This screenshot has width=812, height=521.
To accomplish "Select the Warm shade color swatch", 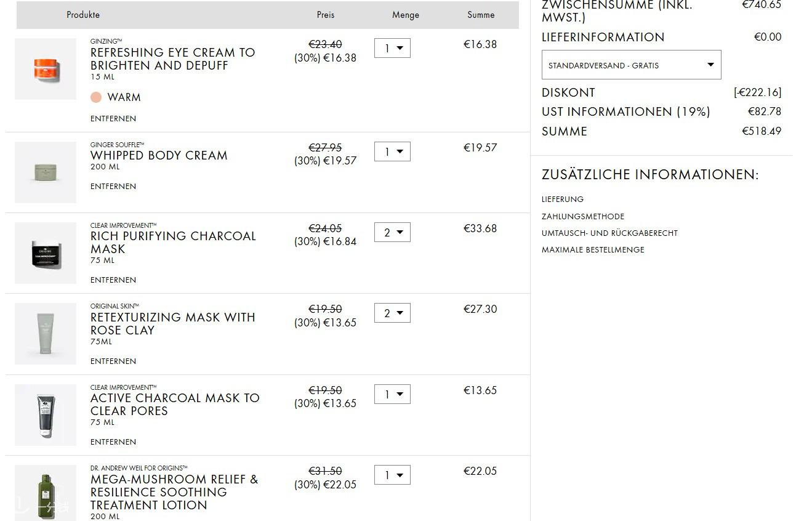I will [x=96, y=97].
